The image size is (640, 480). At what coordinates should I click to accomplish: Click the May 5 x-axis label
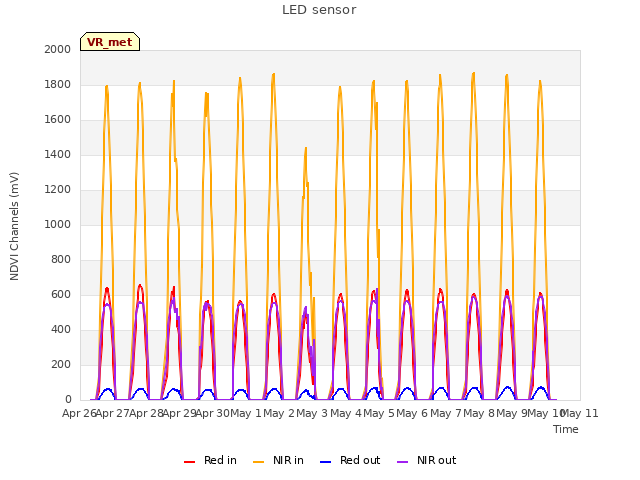coord(379,413)
